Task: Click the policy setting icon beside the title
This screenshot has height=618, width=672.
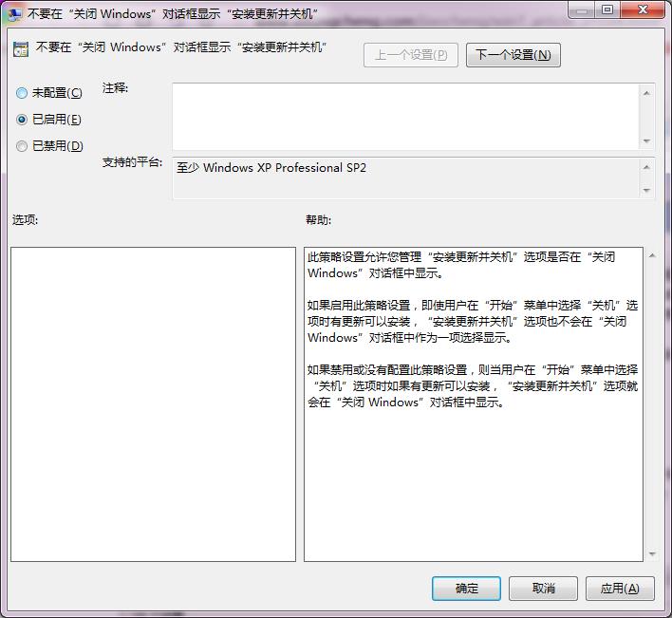Action: (x=21, y=48)
